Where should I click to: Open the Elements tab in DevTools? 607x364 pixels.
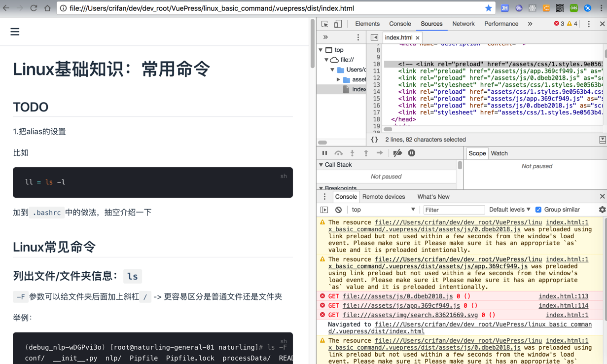[367, 24]
